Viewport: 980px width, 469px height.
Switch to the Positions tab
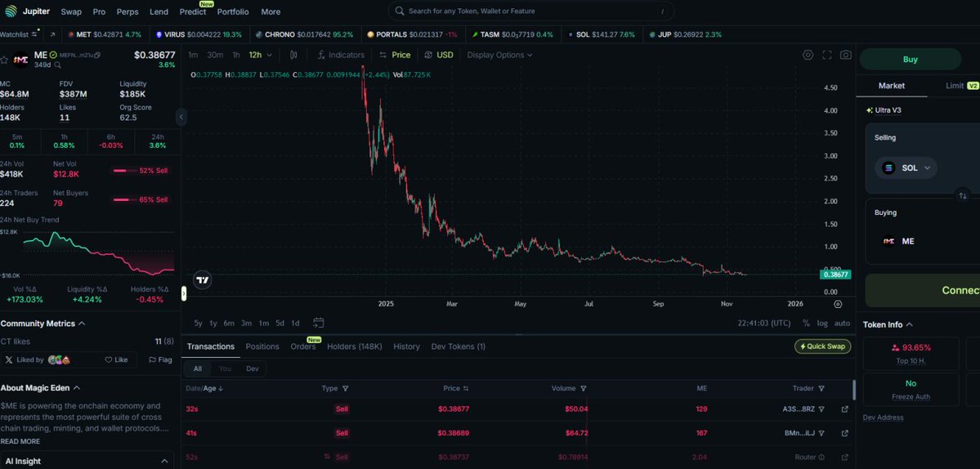(262, 346)
